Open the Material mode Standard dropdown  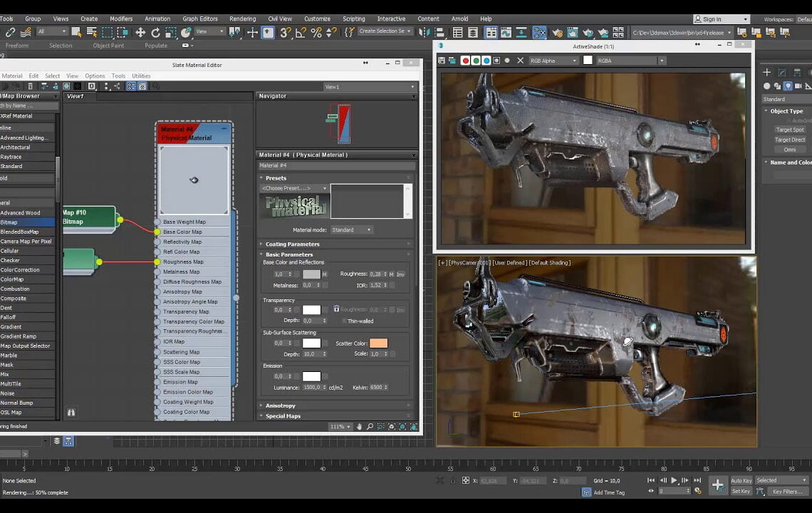click(x=352, y=229)
